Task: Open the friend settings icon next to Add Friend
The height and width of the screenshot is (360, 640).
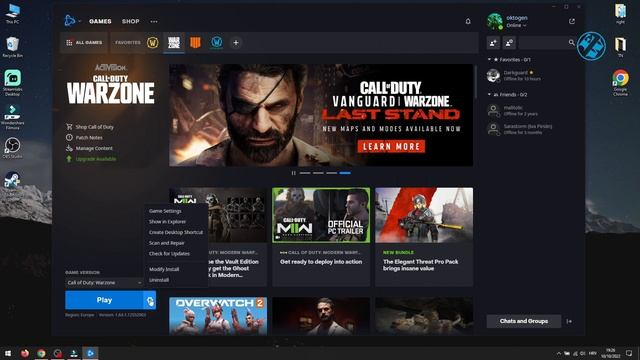Action: [x=509, y=42]
